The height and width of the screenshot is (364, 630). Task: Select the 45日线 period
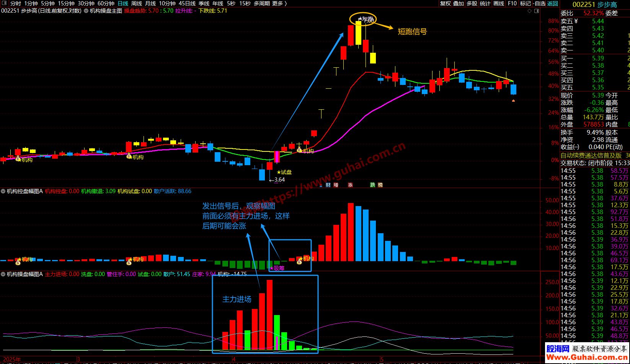(x=187, y=3)
